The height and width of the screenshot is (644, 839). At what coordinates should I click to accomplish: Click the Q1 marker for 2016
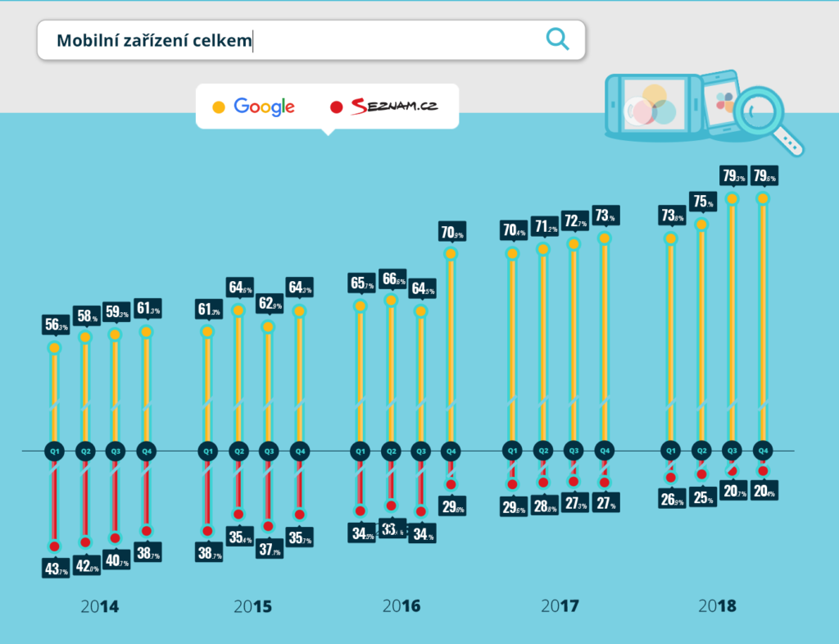pos(361,451)
